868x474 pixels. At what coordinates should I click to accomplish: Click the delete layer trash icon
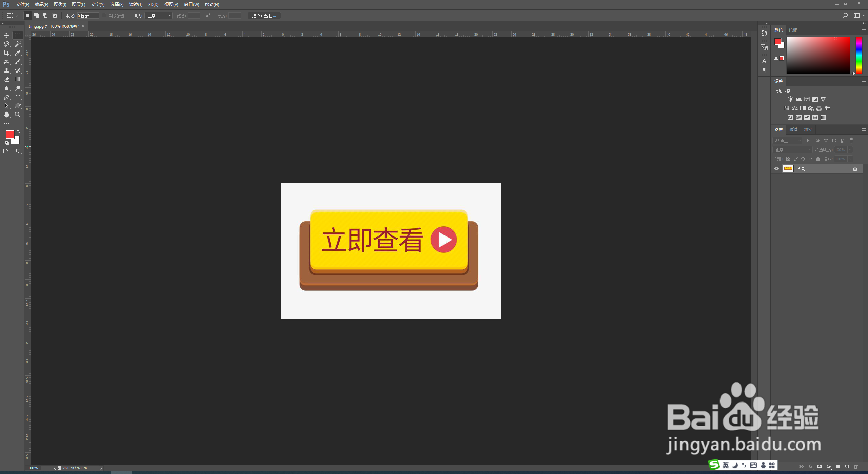[x=856, y=467]
